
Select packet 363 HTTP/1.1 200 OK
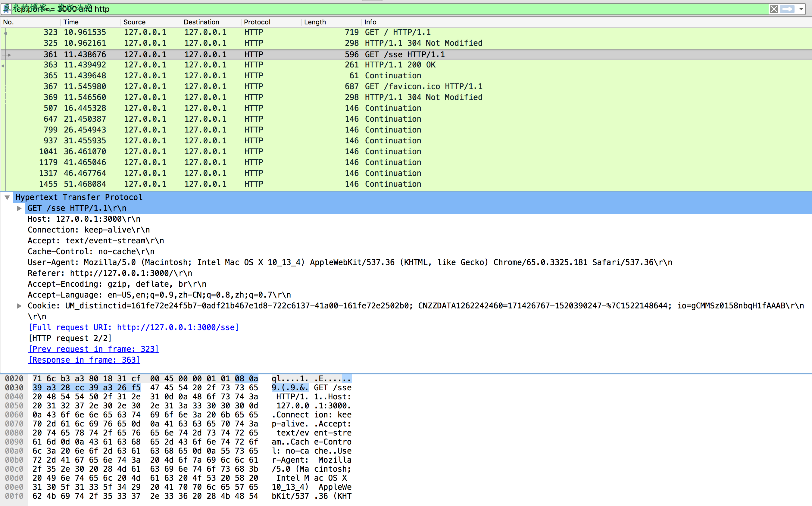(400, 65)
